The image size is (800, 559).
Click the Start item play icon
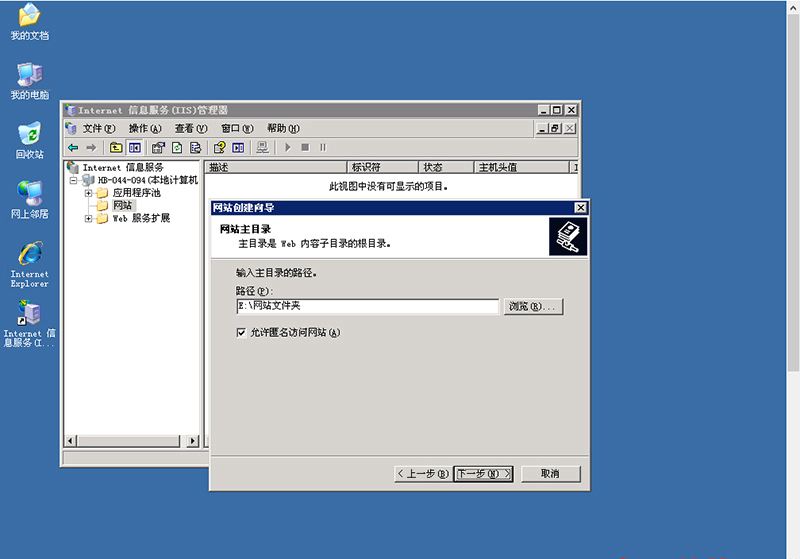pos(288,148)
